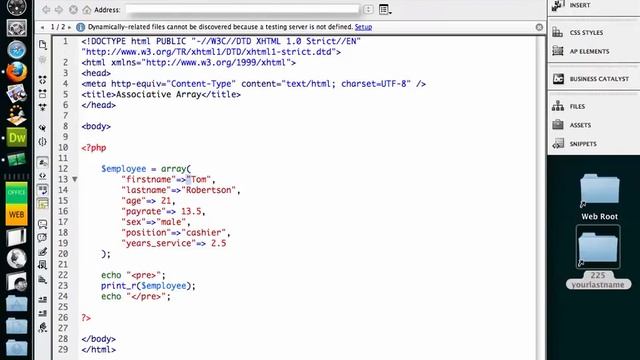640x360 pixels.
Task: Click Collapse Selection coding toolbar icon
Action: click(42, 93)
